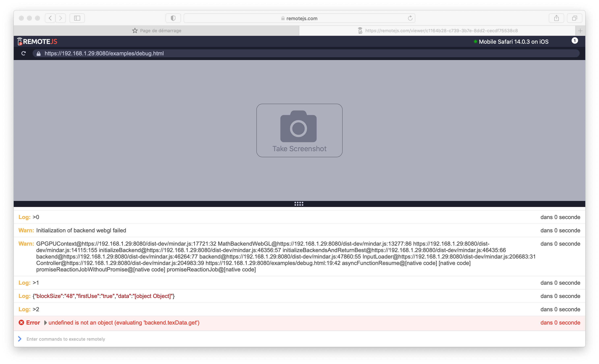
Task: Reload the remote debug.html page
Action: tap(24, 53)
